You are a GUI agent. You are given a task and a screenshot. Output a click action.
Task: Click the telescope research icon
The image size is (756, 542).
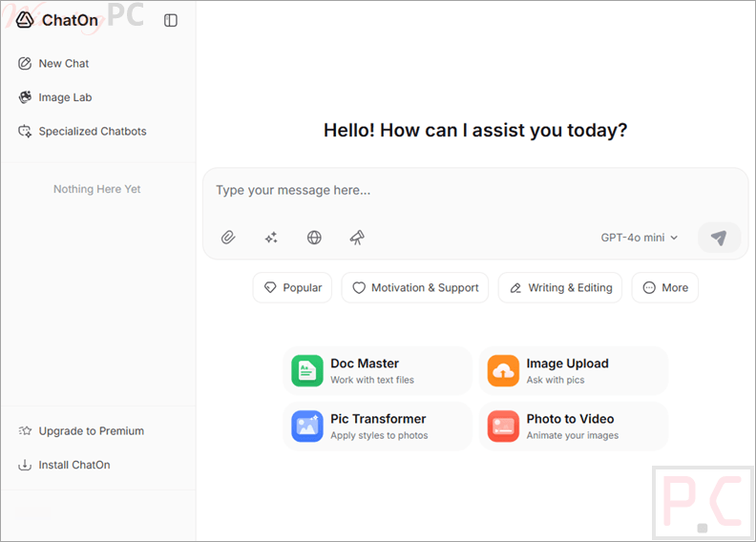point(357,238)
